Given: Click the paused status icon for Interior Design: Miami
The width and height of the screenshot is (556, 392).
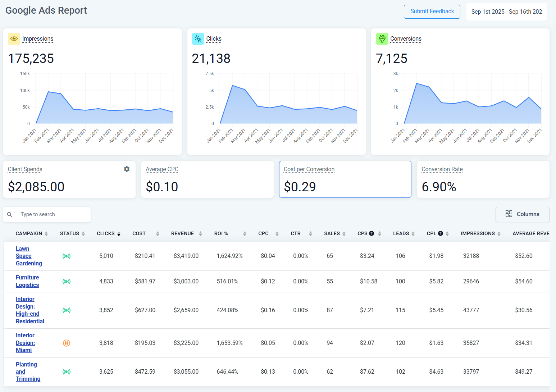Looking at the screenshot, I should pyautogui.click(x=67, y=343).
